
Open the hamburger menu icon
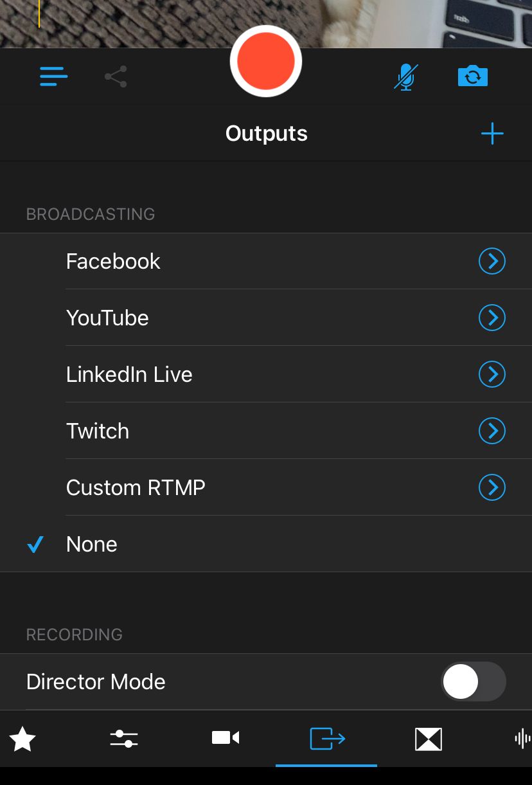pyautogui.click(x=54, y=77)
